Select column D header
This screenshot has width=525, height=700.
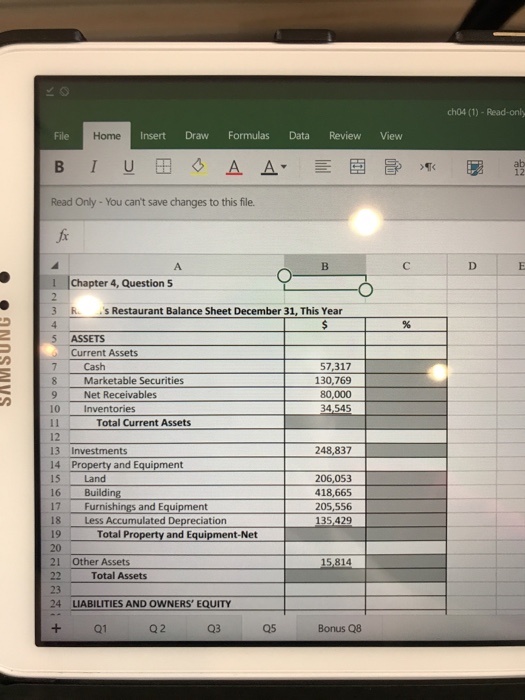click(x=472, y=266)
